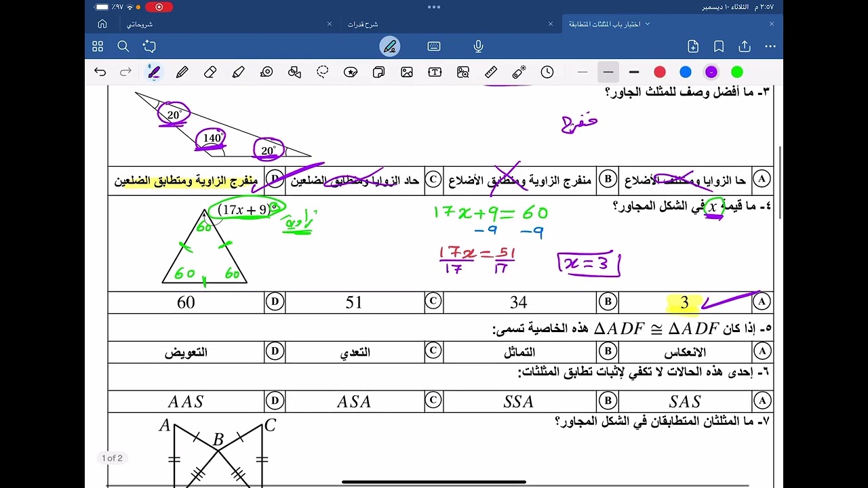868x488 pixels.
Task: Select the tape tool
Action: pos(267,72)
